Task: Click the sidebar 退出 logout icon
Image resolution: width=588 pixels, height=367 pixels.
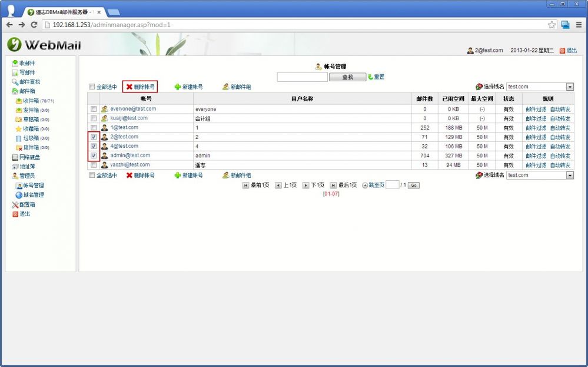Action: [x=15, y=214]
